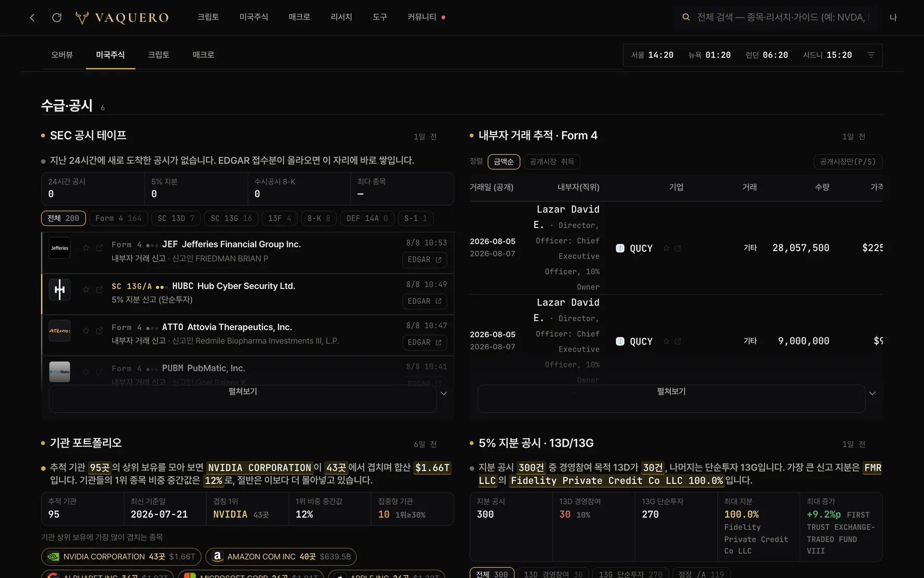
Task: Switch to the 매크로 sub-tab
Action: [203, 55]
